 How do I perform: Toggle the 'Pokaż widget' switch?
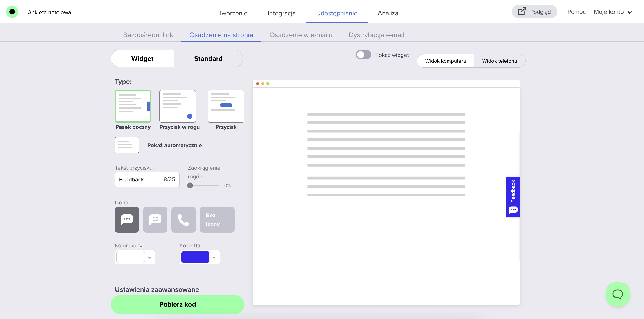pos(363,55)
